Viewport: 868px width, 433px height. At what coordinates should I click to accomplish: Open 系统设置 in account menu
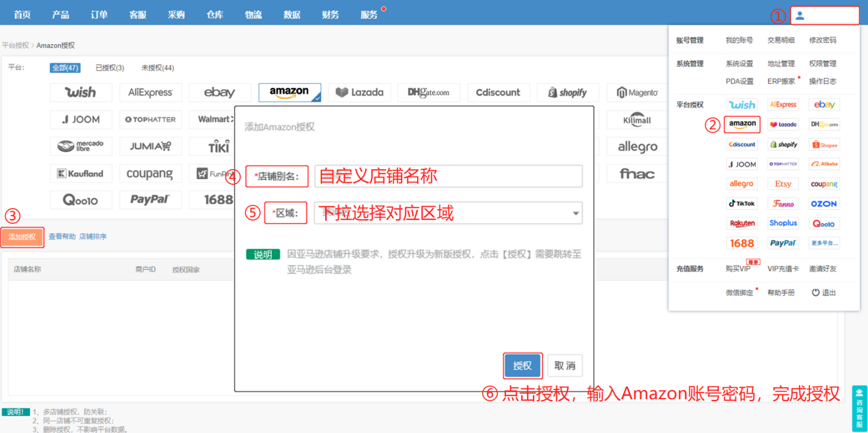[x=739, y=64]
